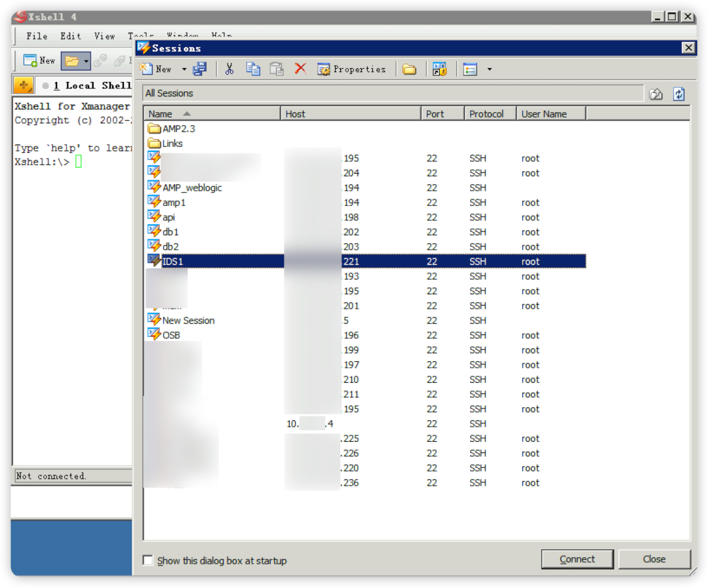Viewport: 708px width, 588px height.
Task: Click the Paste icon in Sessions toolbar
Action: click(x=277, y=69)
